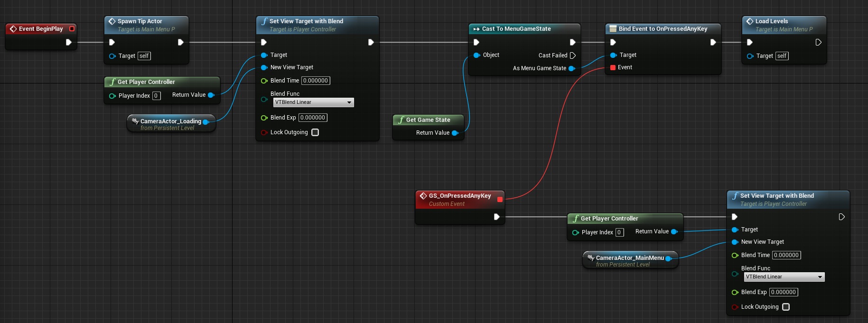Screen dimensions: 868x323
Task: Open Blend Func dropdown on top Set View Target node
Action: coord(314,102)
